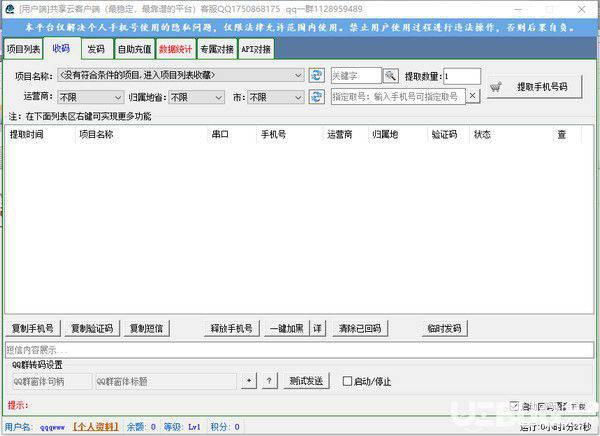600x436 pixels.
Task: Switch to the 项目列表 tab
Action: coord(23,49)
